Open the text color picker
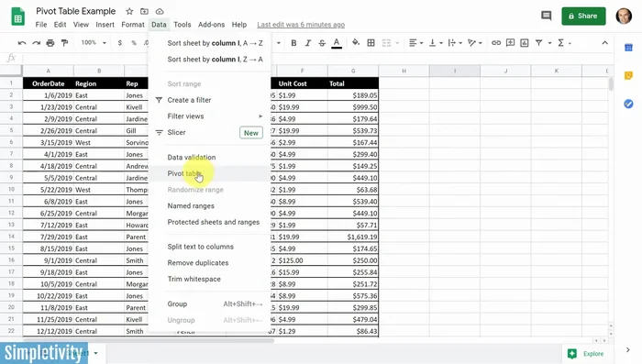This screenshot has width=642, height=364. click(x=337, y=42)
